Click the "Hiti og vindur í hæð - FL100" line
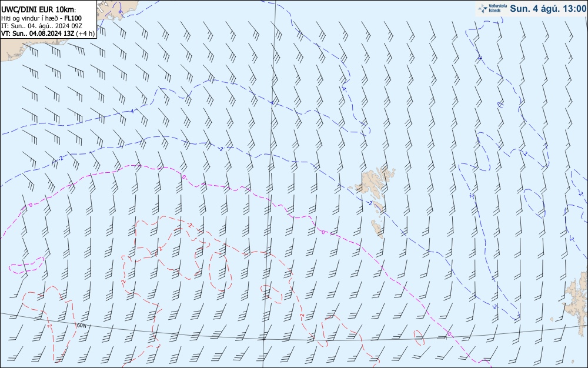 (x=41, y=18)
